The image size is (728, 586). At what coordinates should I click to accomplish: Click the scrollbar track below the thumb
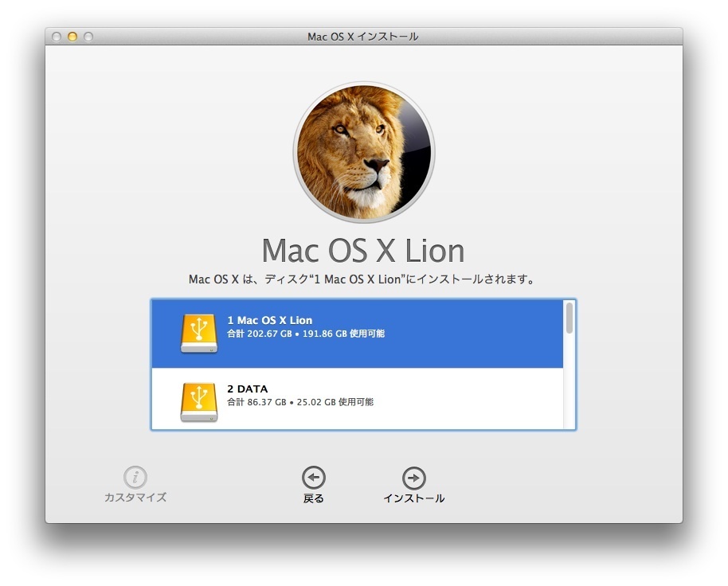click(x=569, y=382)
